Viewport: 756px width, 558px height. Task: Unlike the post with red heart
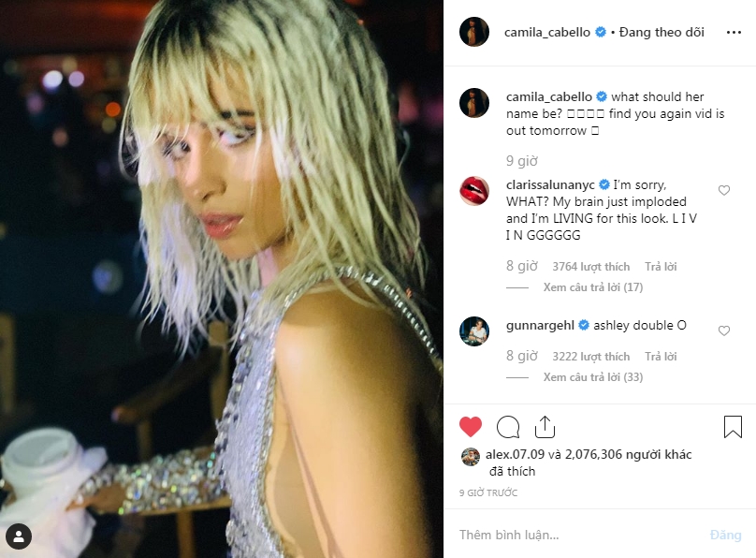click(x=471, y=427)
